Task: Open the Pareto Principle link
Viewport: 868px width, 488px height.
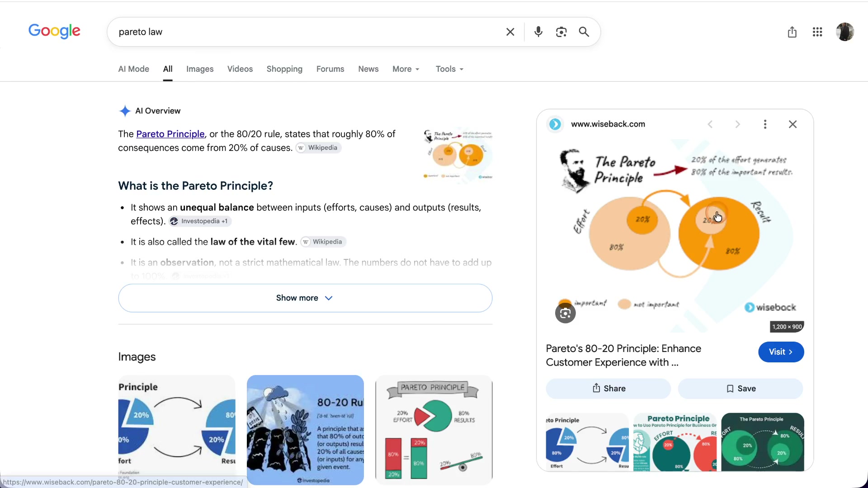Action: [170, 134]
